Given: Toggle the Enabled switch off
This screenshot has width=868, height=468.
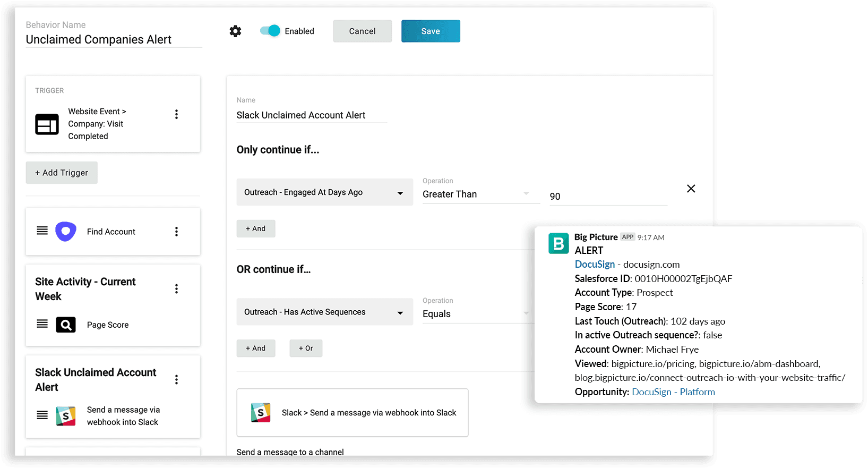Looking at the screenshot, I should click(270, 31).
